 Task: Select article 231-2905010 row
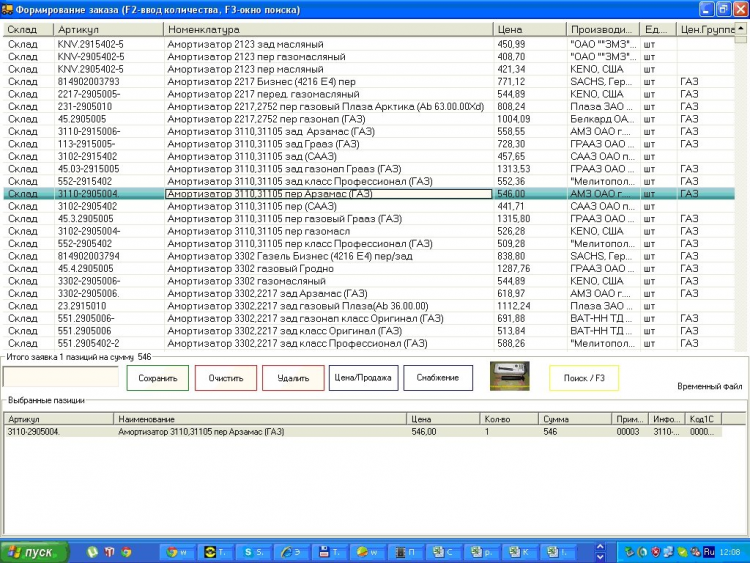[368, 107]
